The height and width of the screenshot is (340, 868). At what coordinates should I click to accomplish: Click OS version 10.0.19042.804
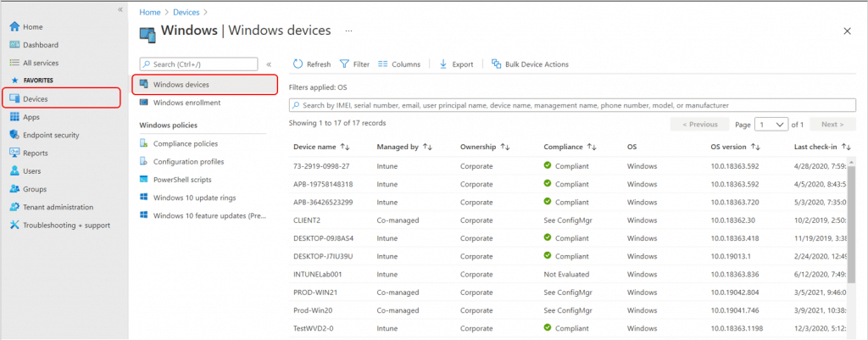[735, 292]
